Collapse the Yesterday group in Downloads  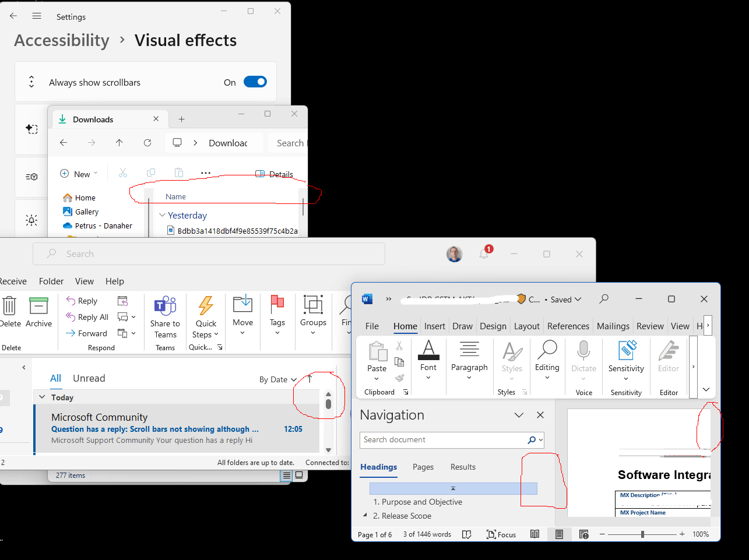coord(161,215)
